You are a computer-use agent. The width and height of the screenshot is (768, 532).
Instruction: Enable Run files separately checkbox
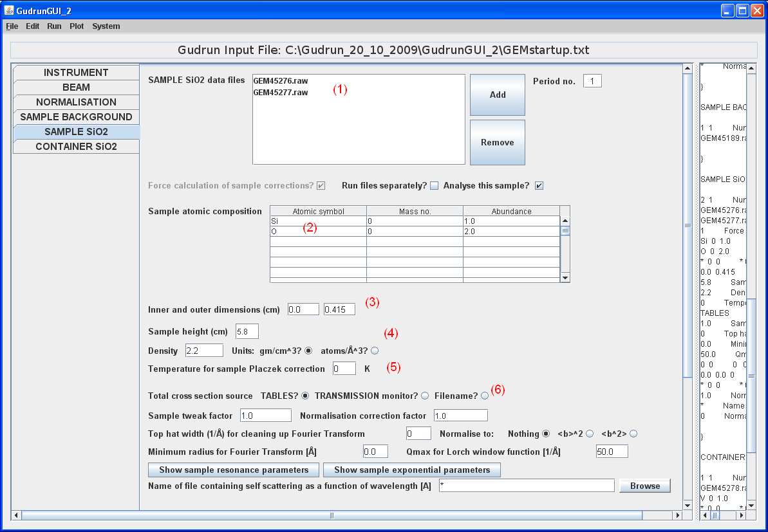(x=434, y=186)
